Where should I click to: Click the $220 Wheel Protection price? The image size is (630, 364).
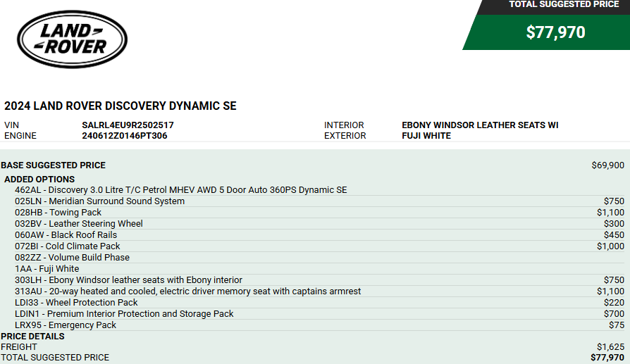(614, 302)
